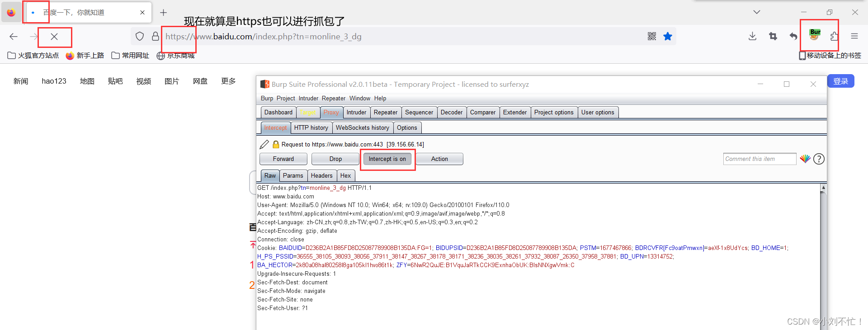Click the undo arrow toolbar icon

click(793, 36)
